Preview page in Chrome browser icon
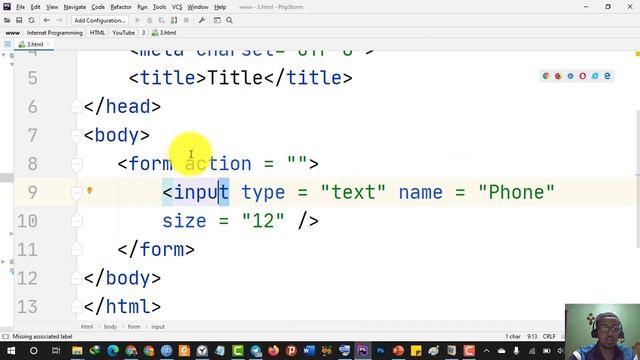Viewport: 640px width, 360px height. click(x=546, y=76)
